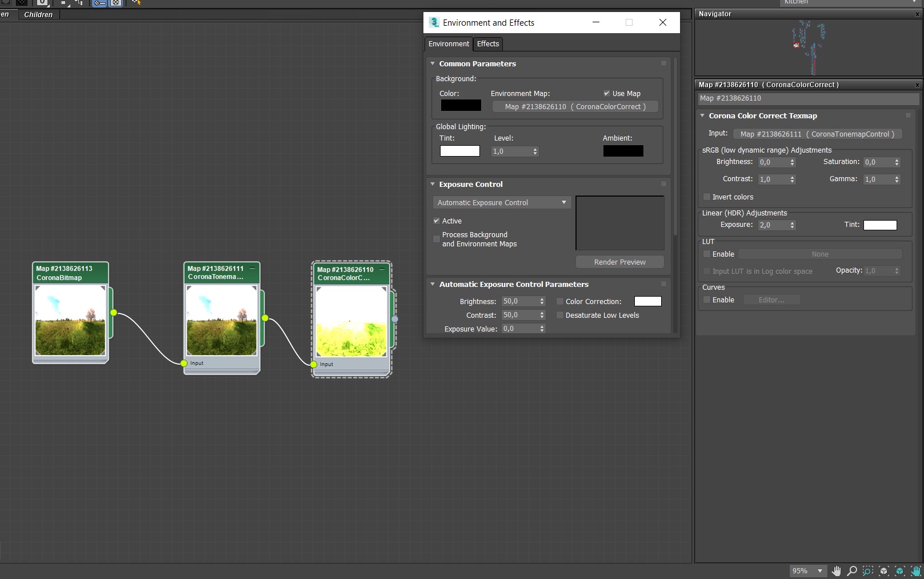
Task: Open the 95% zoom level dropdown
Action: coord(808,570)
